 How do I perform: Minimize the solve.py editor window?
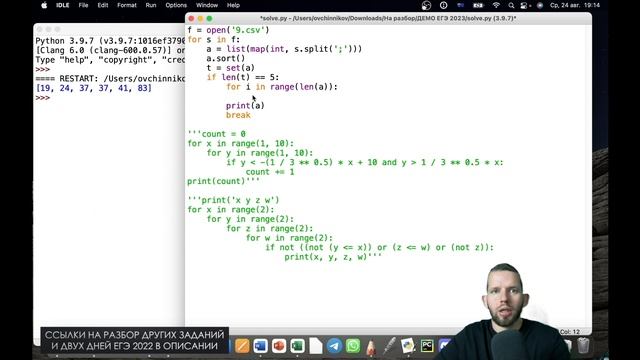click(200, 18)
